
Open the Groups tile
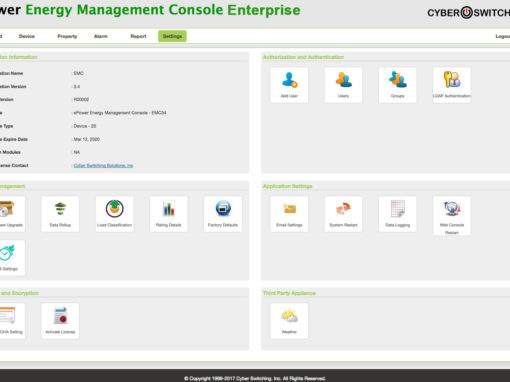click(x=397, y=85)
